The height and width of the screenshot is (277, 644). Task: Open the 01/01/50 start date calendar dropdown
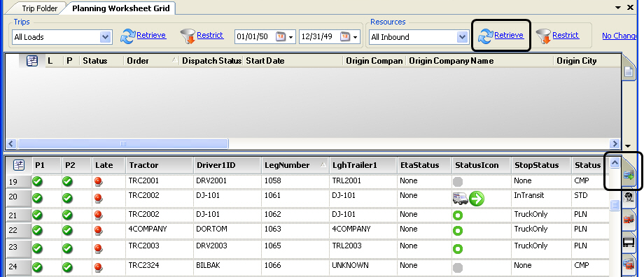(x=291, y=37)
